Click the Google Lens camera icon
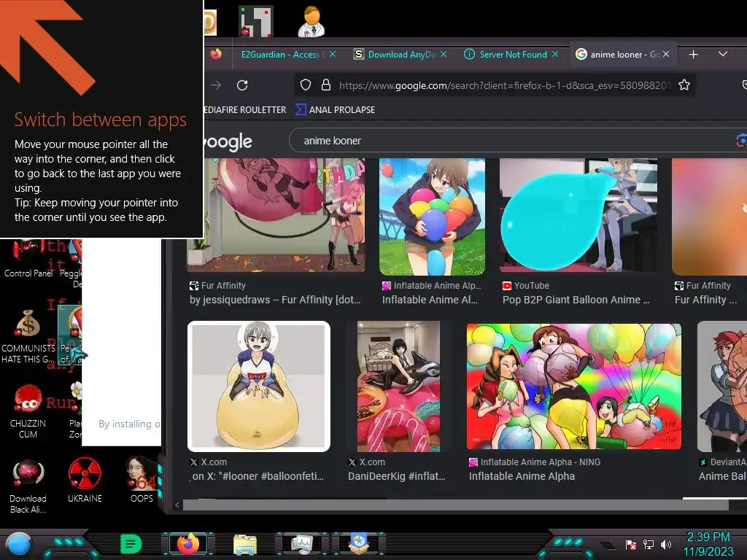Screen dimensions: 747x560 pyautogui.click(x=741, y=141)
